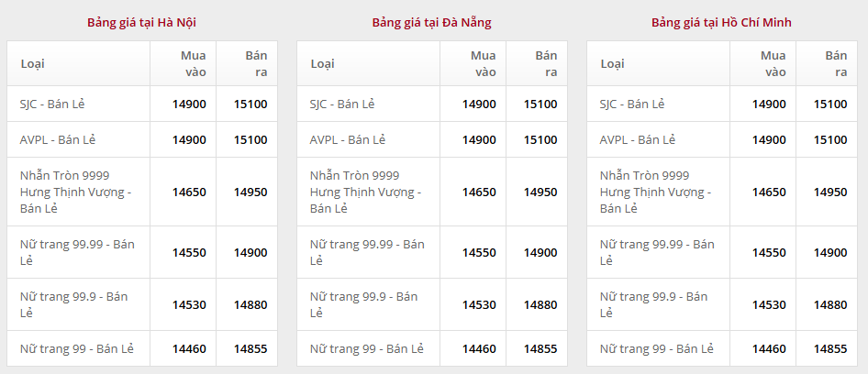Select Nữ trang 99.9 sell price 14880 in Hà Nội table
The height and width of the screenshot is (374, 868).
click(x=250, y=305)
